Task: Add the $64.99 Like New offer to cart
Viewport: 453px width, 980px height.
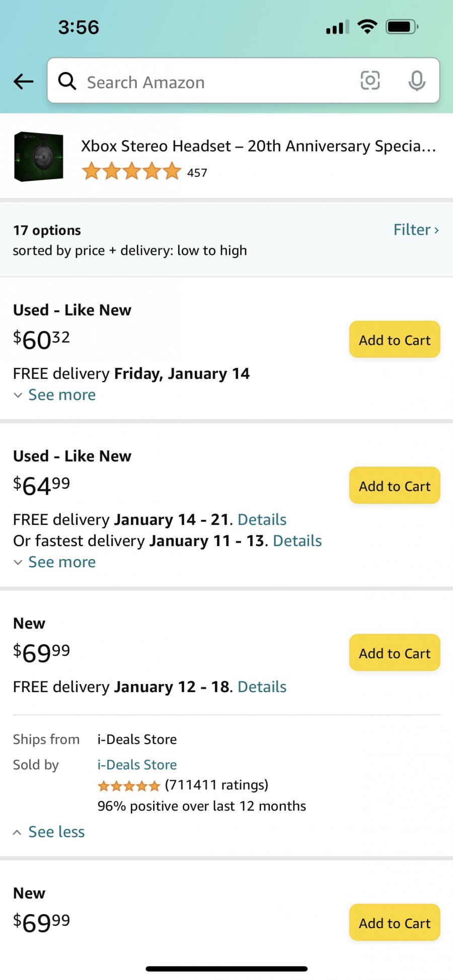Action: [395, 486]
